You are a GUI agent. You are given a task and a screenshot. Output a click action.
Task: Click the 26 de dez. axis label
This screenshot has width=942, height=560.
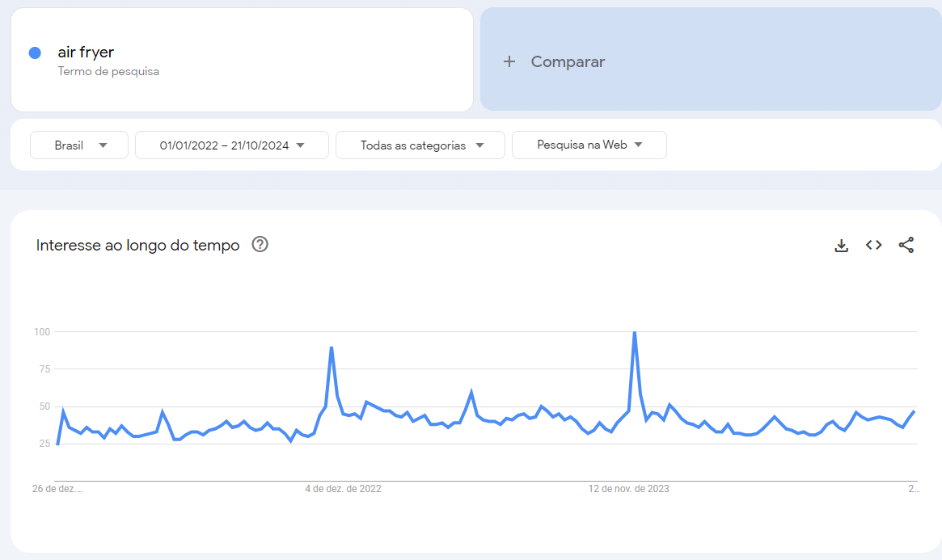(57, 488)
